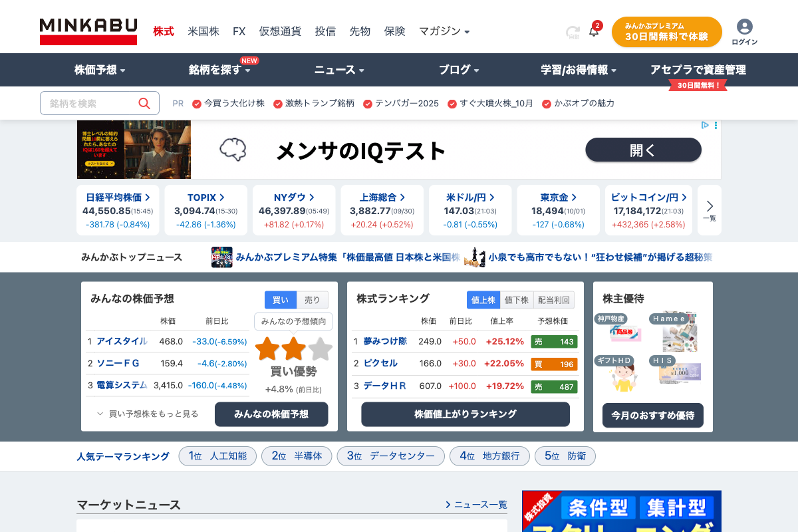Switch ranking to 値下株
Image resolution: width=798 pixels, height=532 pixels.
point(517,300)
